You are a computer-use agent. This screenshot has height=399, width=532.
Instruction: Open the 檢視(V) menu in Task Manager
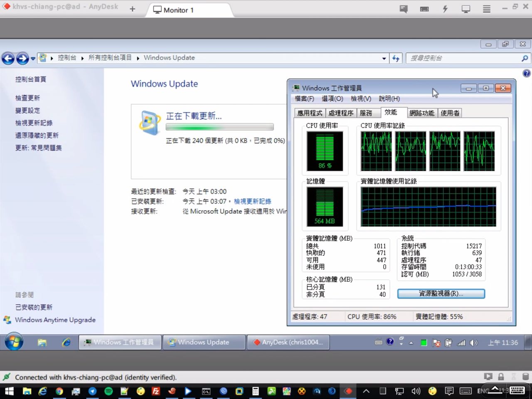click(x=361, y=99)
